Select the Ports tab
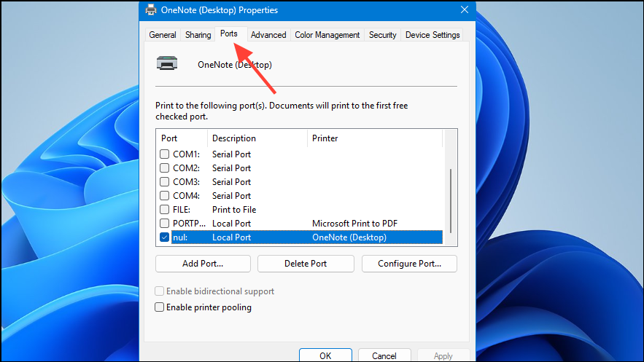Image resolution: width=644 pixels, height=362 pixels. pos(229,34)
